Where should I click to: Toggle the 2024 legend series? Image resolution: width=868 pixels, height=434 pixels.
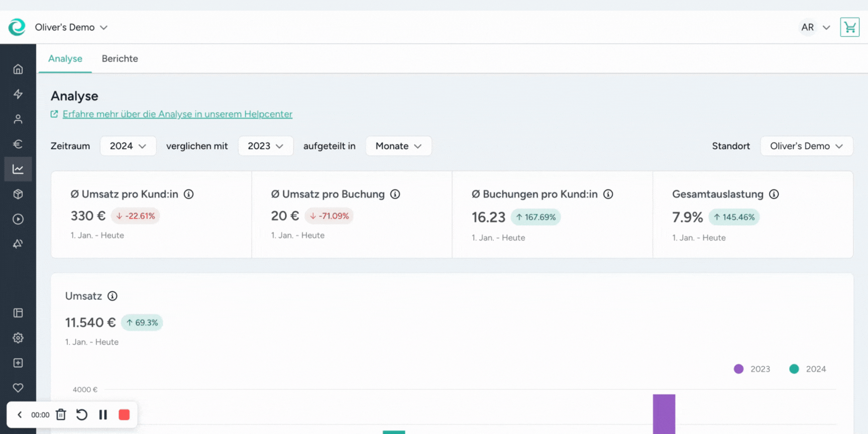pyautogui.click(x=807, y=369)
